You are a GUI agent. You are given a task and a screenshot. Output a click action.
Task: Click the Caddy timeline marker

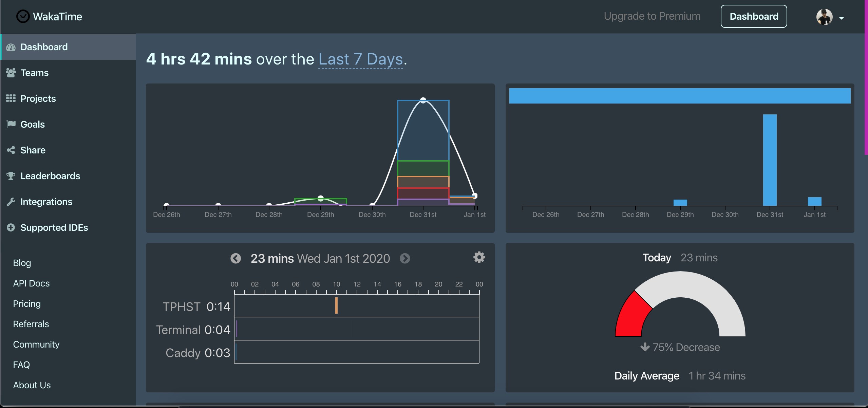point(236,352)
